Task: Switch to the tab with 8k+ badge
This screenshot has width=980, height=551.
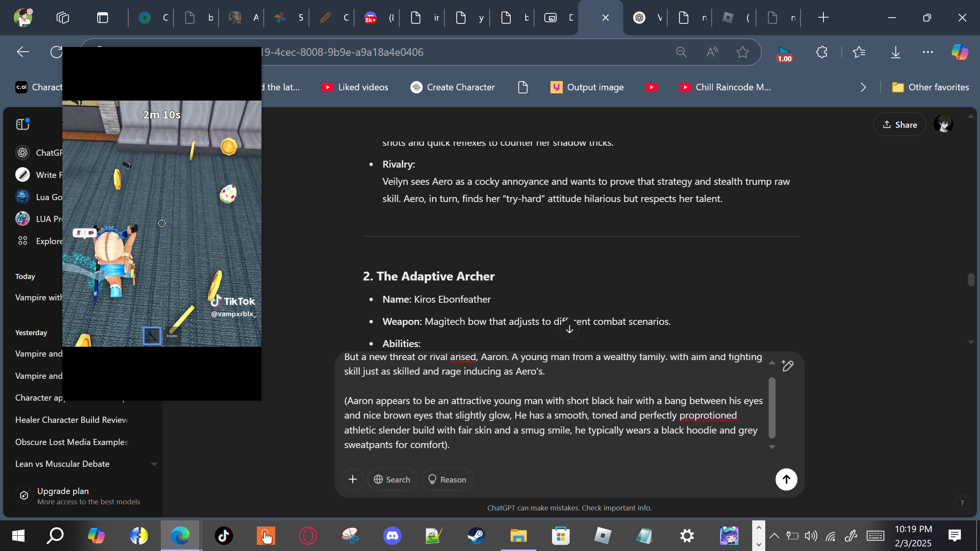Action: pos(377,18)
